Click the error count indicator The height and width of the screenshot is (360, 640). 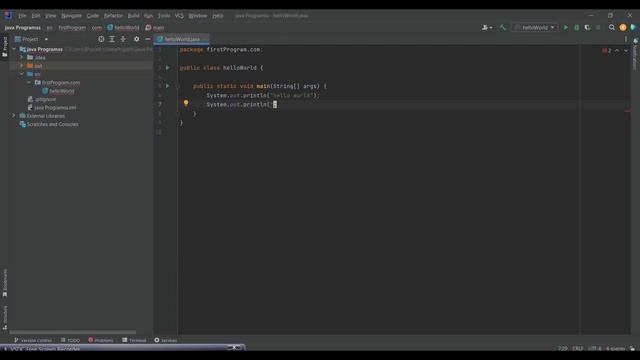point(607,51)
